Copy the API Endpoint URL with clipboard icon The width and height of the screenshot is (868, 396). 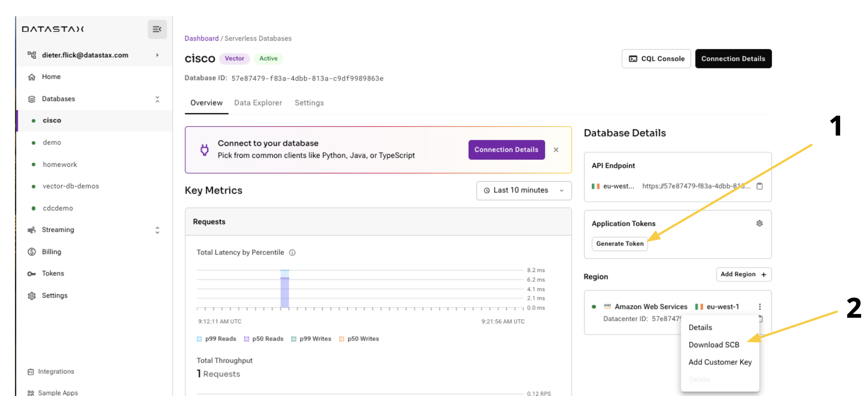(x=759, y=186)
